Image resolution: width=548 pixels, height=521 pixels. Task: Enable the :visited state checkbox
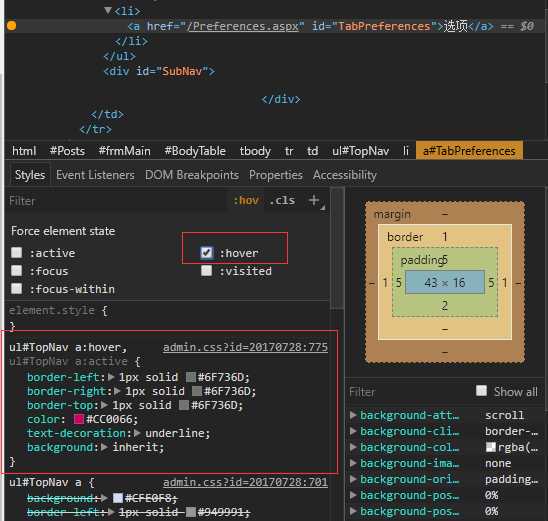pos(206,270)
